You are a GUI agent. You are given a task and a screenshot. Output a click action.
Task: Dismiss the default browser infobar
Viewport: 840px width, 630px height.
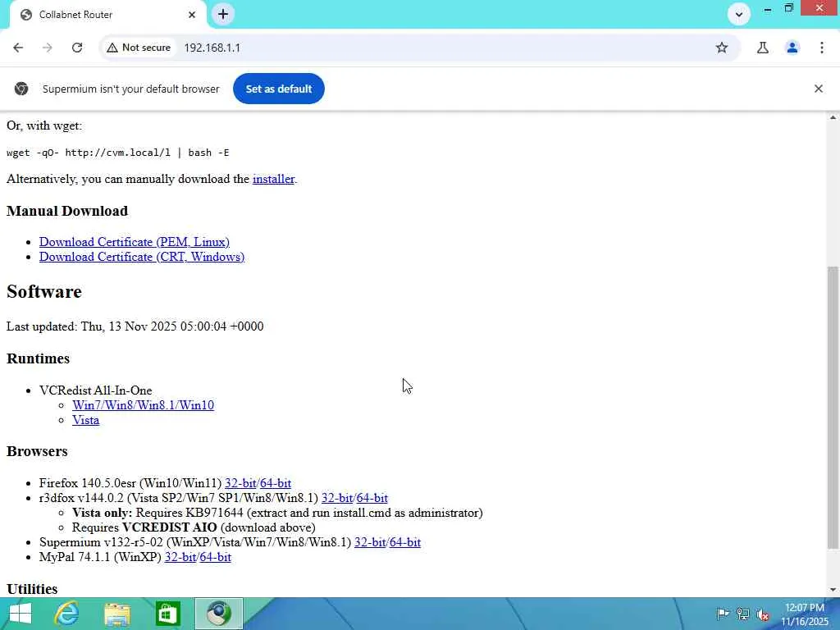click(818, 89)
